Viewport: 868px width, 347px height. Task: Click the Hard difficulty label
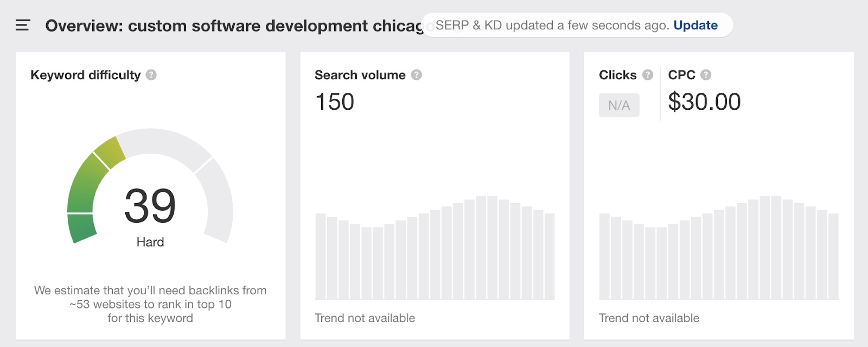pyautogui.click(x=150, y=242)
